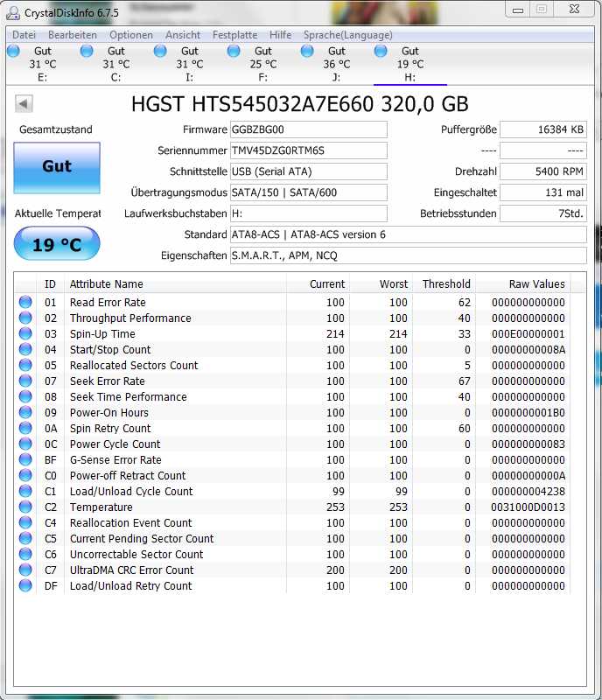The height and width of the screenshot is (700, 602).
Task: Click the Threshold column header
Action: (444, 283)
